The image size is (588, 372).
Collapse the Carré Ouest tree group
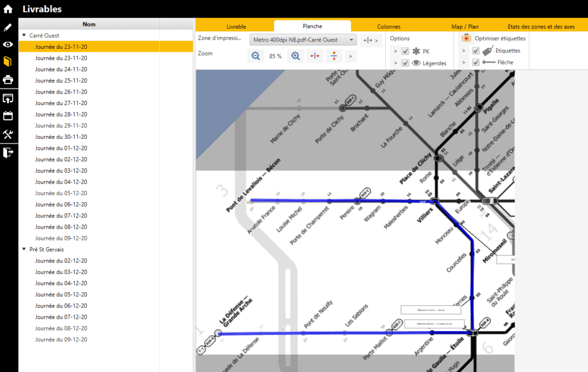pyautogui.click(x=24, y=35)
